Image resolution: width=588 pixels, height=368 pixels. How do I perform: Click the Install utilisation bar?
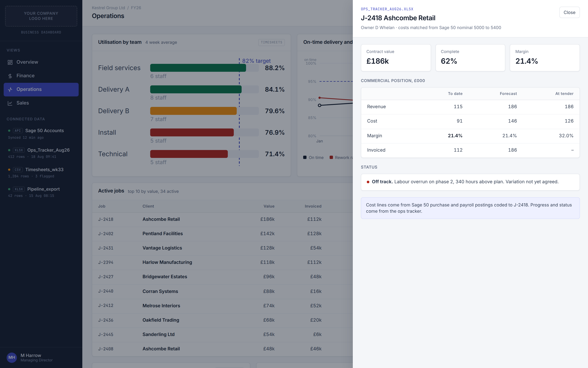tap(192, 132)
